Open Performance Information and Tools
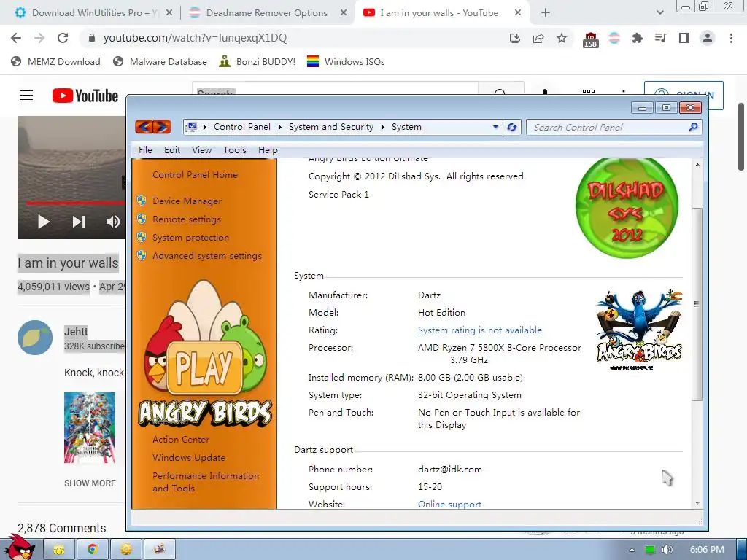This screenshot has height=560, width=747. click(206, 482)
